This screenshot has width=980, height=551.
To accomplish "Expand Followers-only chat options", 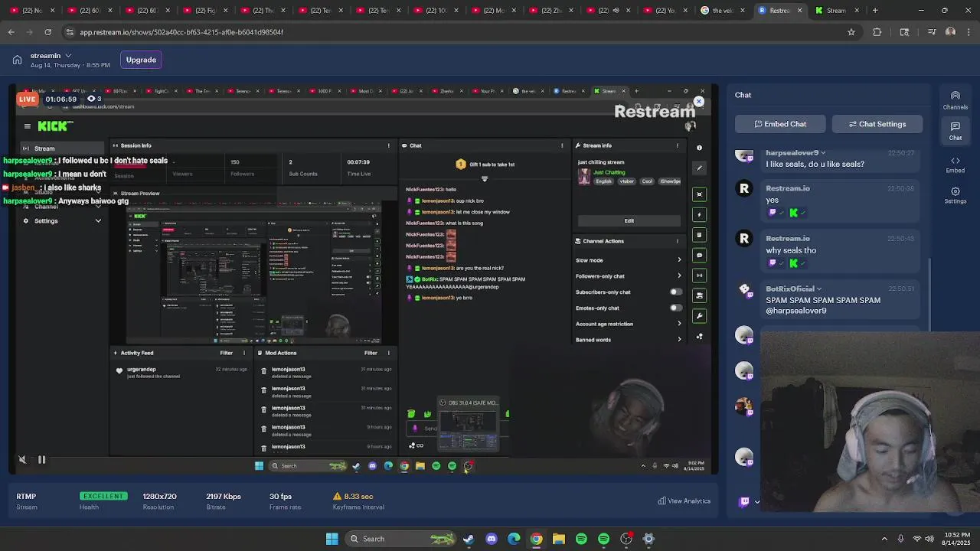I will click(x=678, y=275).
